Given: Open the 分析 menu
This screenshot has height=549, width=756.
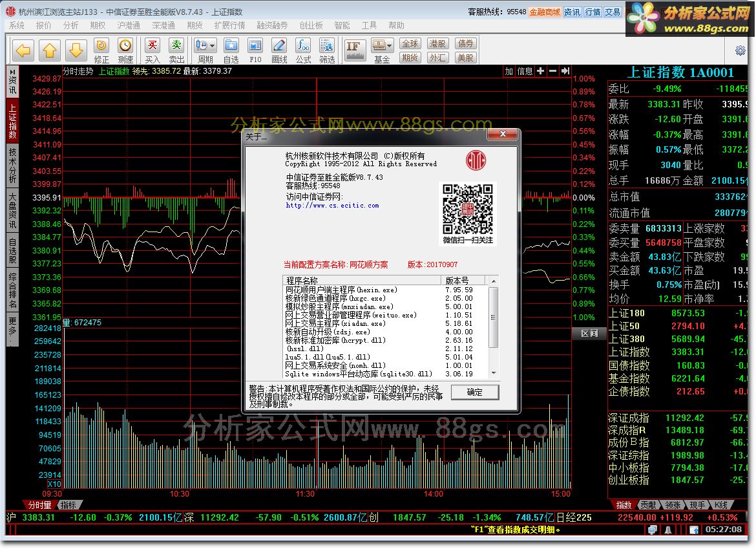Looking at the screenshot, I should click(70, 25).
